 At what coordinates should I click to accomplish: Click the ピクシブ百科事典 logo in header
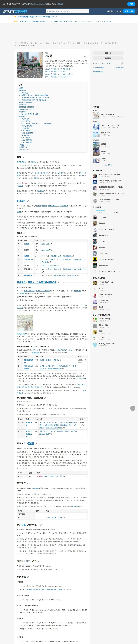click(x=15, y=11)
